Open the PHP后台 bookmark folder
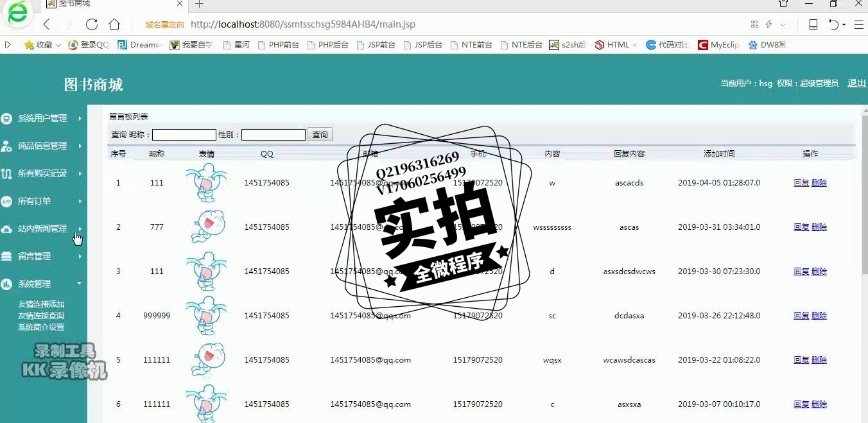The height and width of the screenshot is (423, 868). pyautogui.click(x=328, y=45)
